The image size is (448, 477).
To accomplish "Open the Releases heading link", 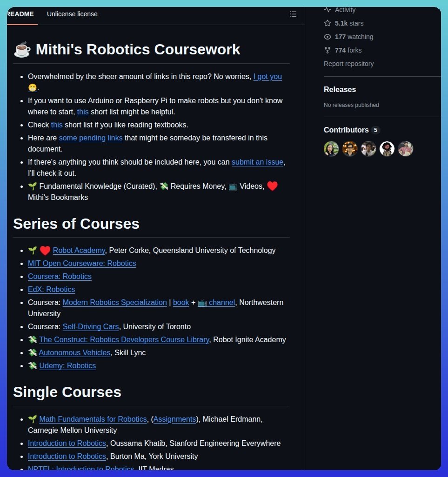I will tap(340, 89).
